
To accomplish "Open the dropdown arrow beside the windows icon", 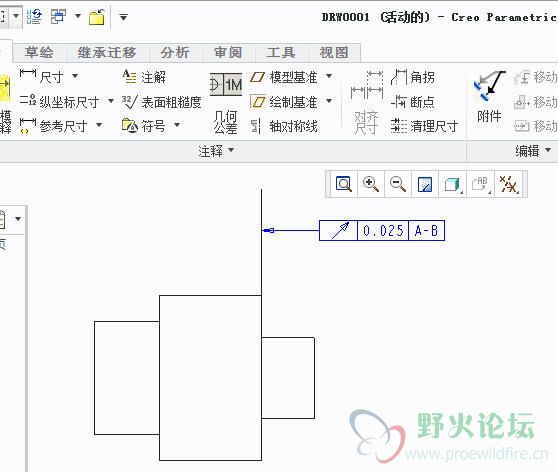I will click(x=78, y=16).
